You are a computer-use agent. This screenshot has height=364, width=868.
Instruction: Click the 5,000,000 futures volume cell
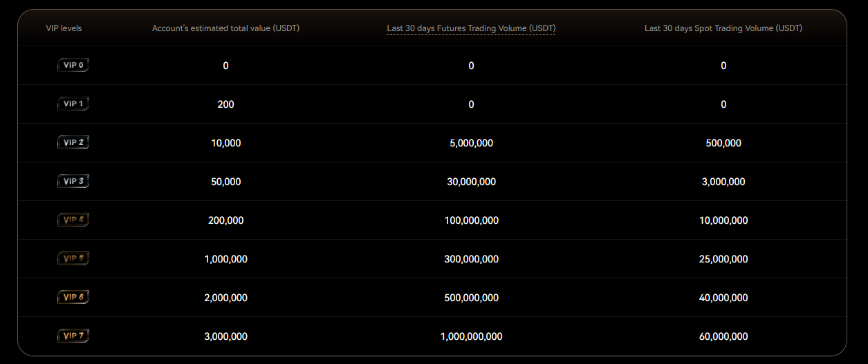471,143
